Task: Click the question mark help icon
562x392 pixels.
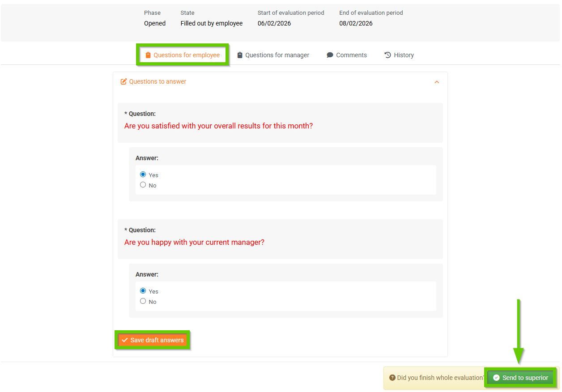Action: pos(392,378)
